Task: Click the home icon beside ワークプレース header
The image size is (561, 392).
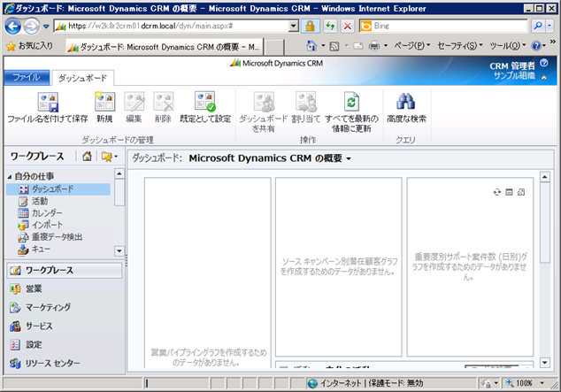Action: coord(87,157)
